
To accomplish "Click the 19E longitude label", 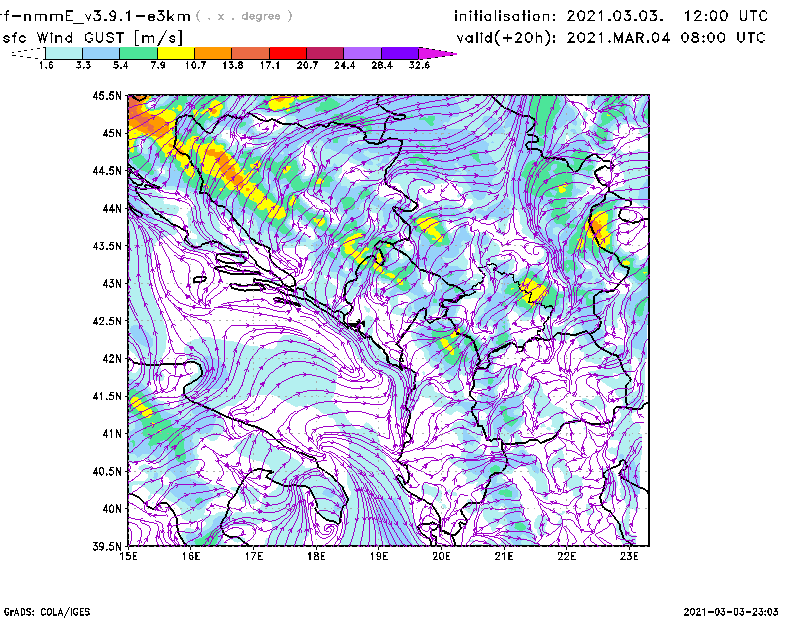I will [379, 556].
